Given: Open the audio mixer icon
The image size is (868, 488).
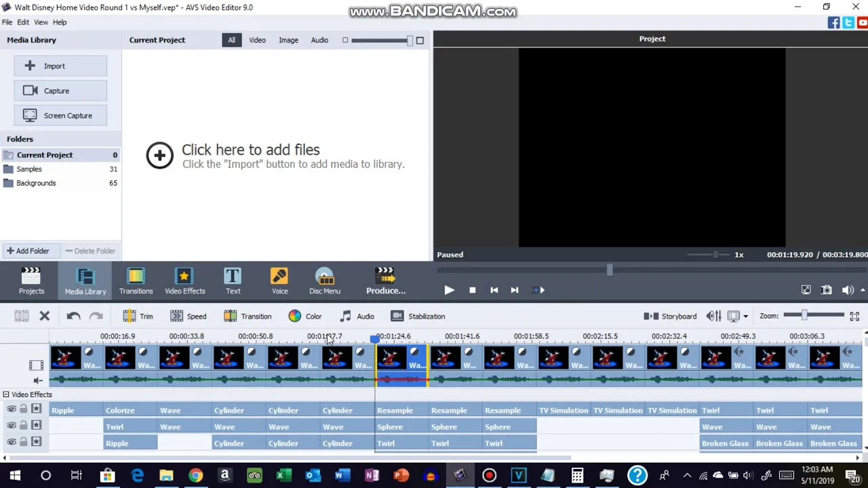Looking at the screenshot, I should 713,317.
